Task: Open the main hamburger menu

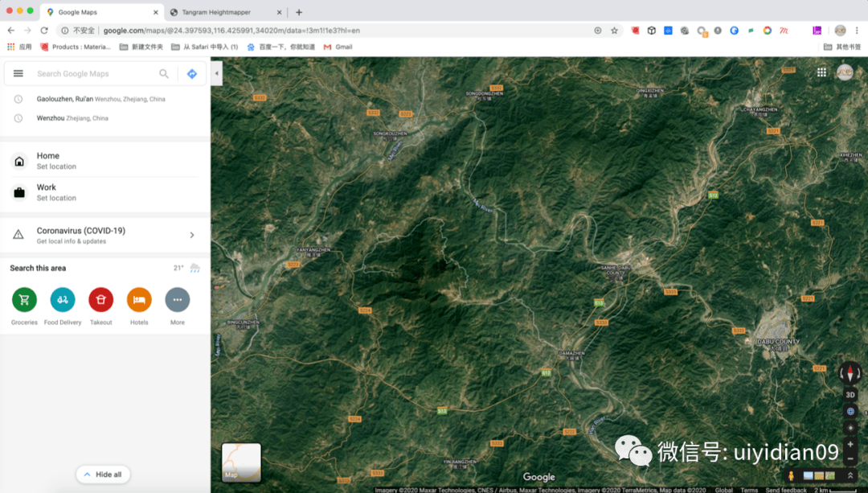Action: tap(18, 73)
